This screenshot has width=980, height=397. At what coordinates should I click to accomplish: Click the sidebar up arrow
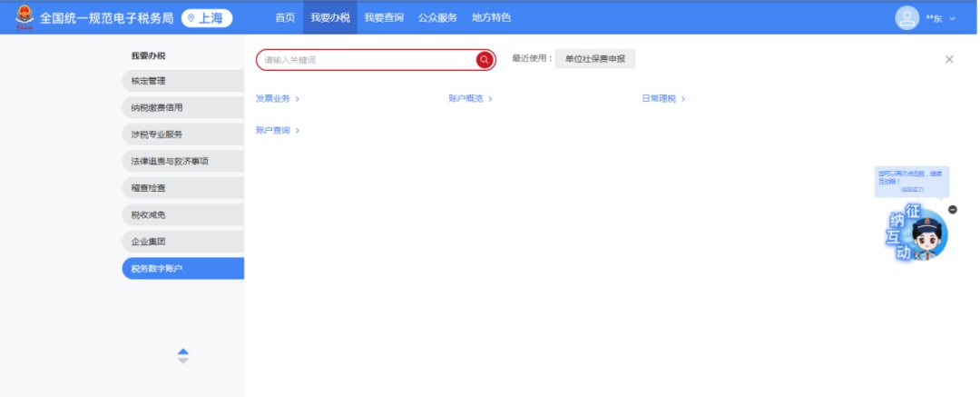tap(183, 352)
